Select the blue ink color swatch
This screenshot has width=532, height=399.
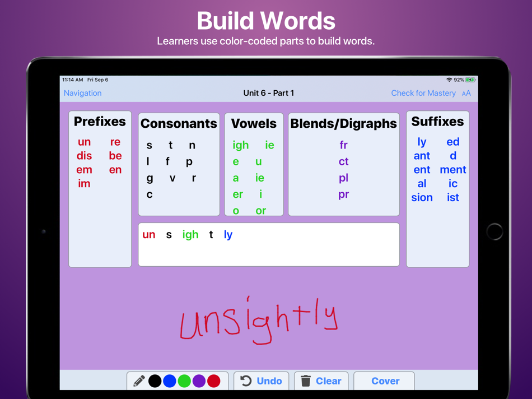click(170, 381)
